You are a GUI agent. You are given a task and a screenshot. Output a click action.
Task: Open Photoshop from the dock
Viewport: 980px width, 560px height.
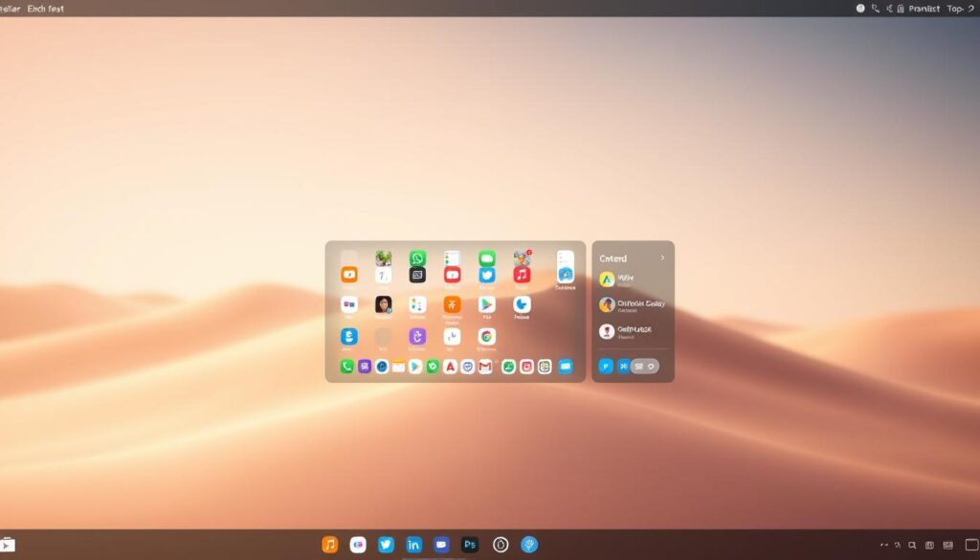click(470, 545)
